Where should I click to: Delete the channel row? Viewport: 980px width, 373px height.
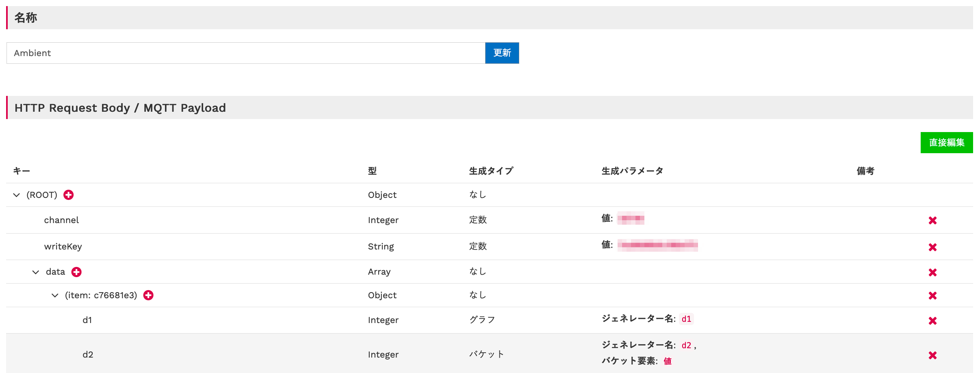pos(932,220)
